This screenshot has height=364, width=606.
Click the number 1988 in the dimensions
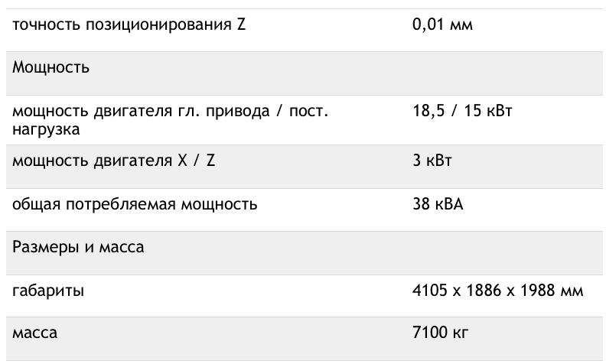(538, 290)
